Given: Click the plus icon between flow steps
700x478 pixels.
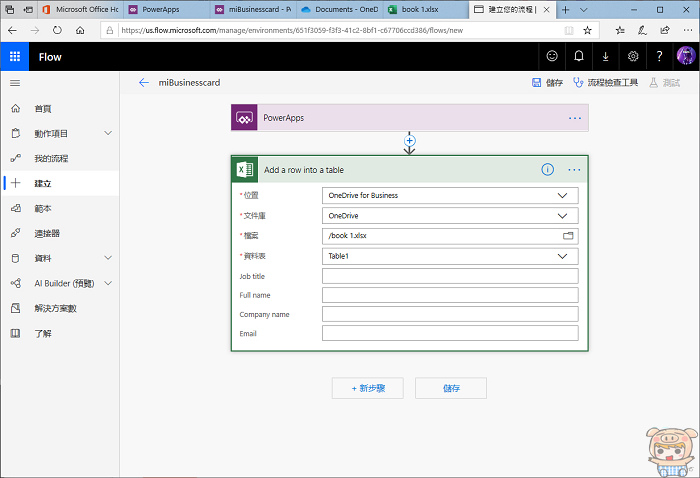Looking at the screenshot, I should [x=409, y=141].
